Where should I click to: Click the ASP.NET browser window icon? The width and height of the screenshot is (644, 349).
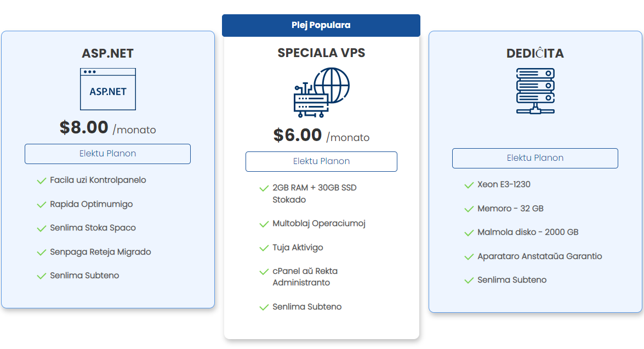(108, 89)
